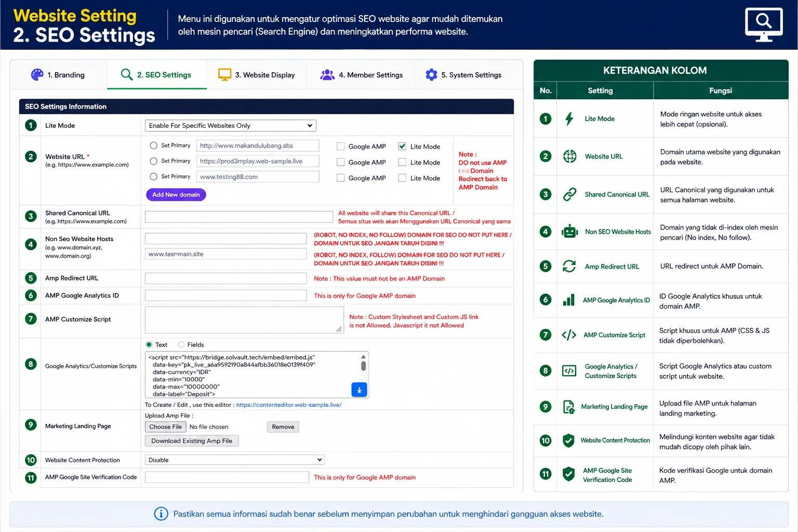The image size is (798, 532).
Task: Click Choose File for Amp upload
Action: tap(166, 427)
